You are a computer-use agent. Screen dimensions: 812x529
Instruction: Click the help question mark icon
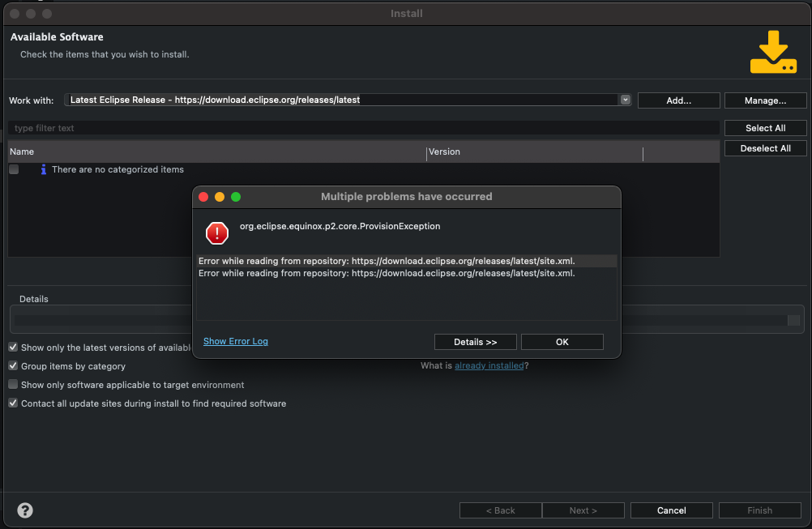point(25,510)
